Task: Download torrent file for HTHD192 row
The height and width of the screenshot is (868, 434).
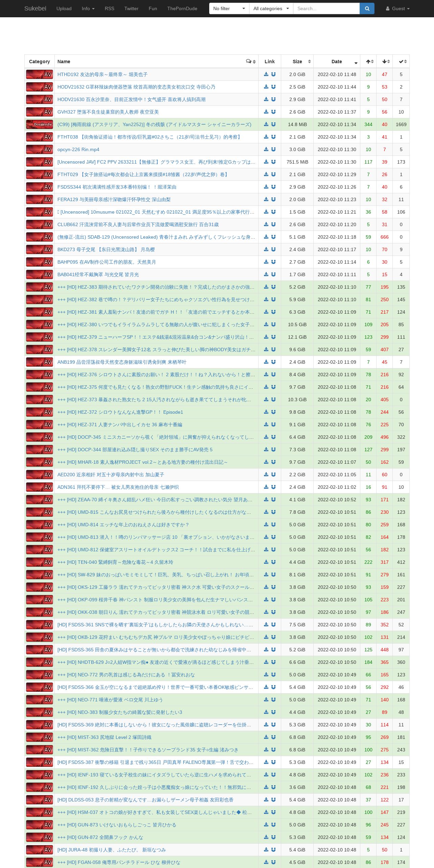Action: click(266, 74)
